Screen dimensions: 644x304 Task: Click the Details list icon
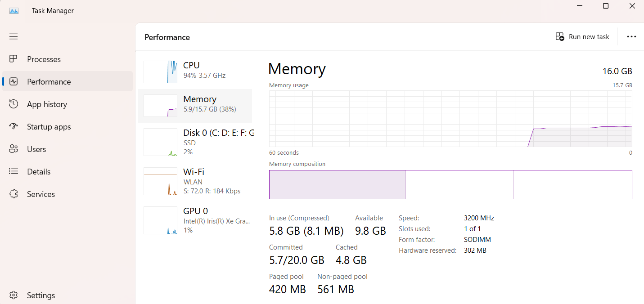(14, 171)
